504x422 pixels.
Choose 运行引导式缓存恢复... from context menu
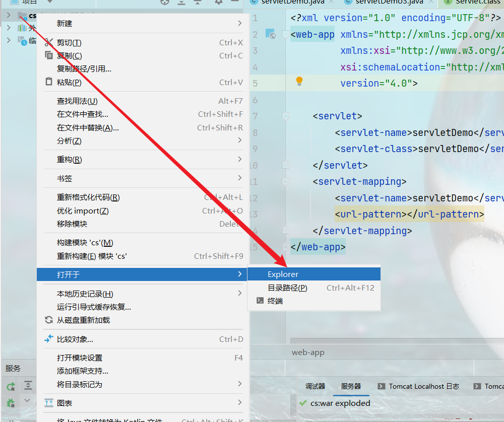point(143,307)
